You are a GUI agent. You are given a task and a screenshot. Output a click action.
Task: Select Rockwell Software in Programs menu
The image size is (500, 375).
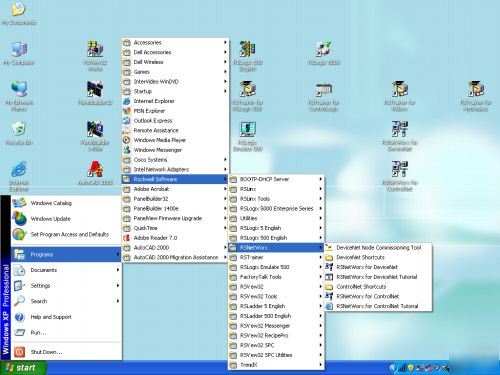175,179
